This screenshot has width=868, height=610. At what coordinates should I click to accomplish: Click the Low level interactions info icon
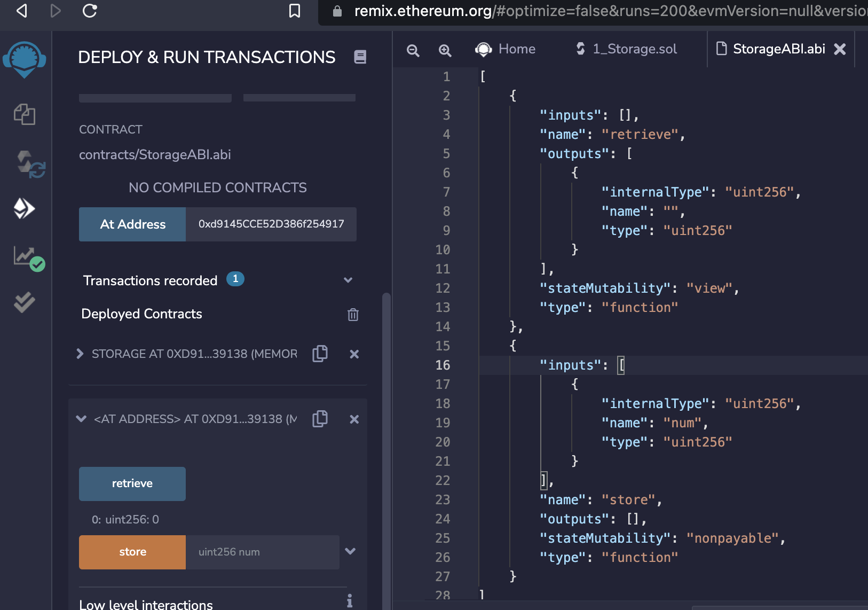(x=350, y=601)
